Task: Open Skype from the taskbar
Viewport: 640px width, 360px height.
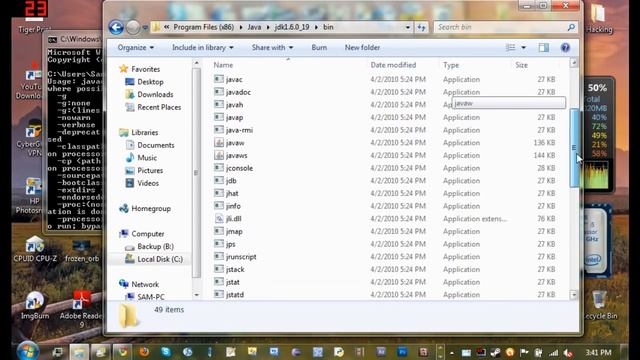Action: pyautogui.click(x=166, y=351)
